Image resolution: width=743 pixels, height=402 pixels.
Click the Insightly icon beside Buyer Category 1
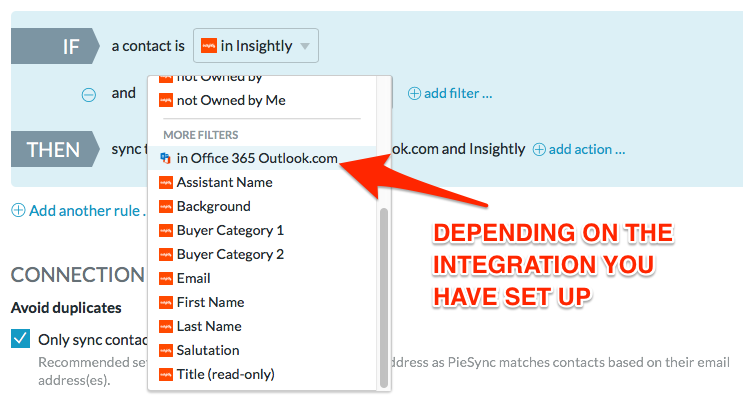coord(165,231)
